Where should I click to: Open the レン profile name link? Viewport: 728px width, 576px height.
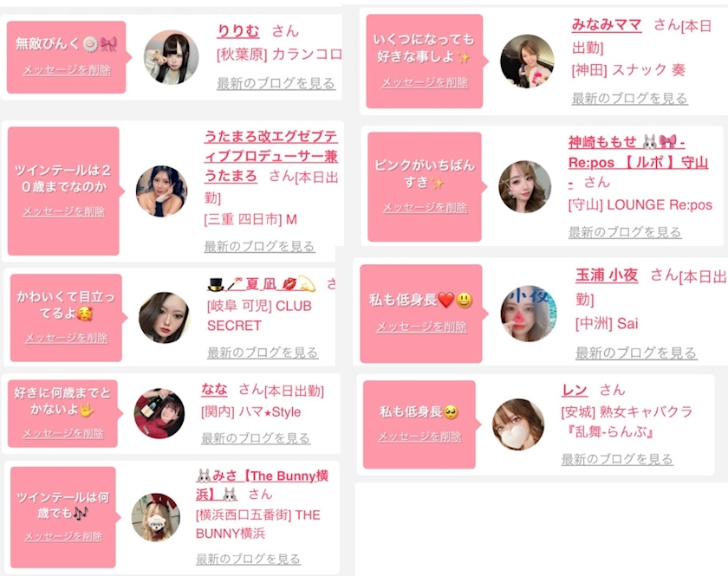click(575, 390)
